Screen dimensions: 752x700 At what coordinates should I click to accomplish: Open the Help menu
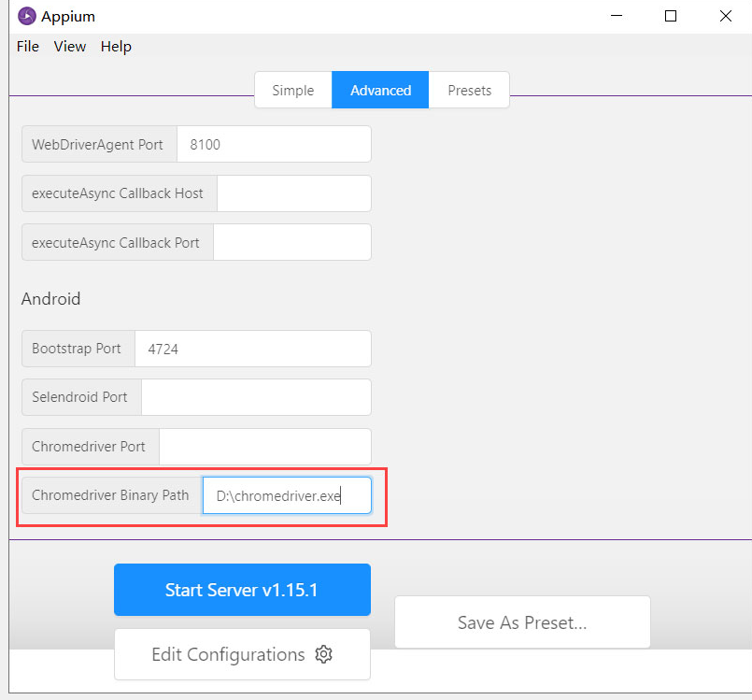[x=116, y=47]
